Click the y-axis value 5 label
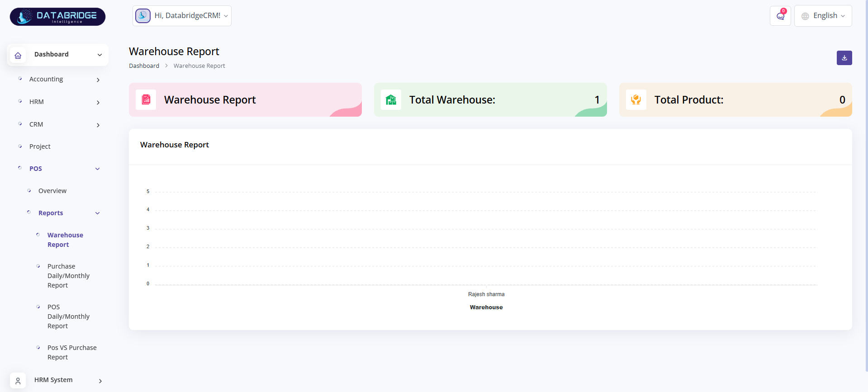The width and height of the screenshot is (868, 392). click(x=148, y=192)
